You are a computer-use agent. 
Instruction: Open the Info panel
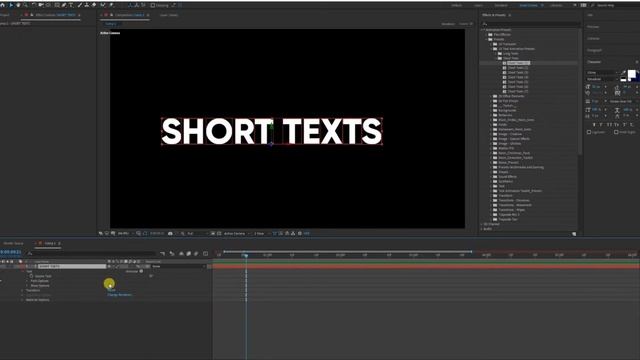(x=590, y=15)
